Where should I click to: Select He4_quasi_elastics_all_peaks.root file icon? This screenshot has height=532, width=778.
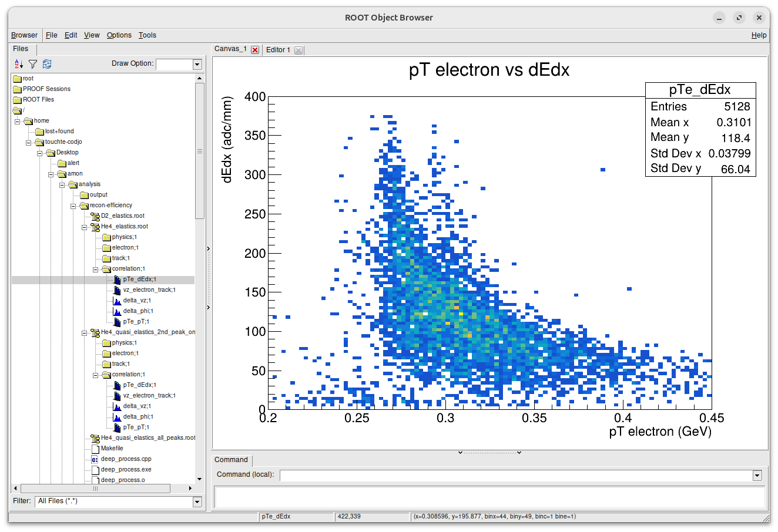click(95, 438)
